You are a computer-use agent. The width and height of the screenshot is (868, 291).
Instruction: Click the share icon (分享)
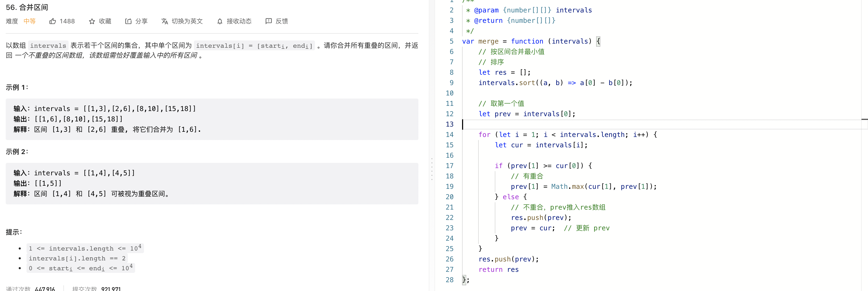coord(128,21)
